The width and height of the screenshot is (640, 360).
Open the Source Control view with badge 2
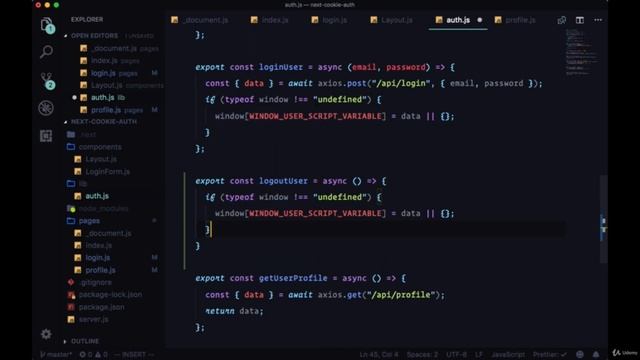[x=47, y=80]
